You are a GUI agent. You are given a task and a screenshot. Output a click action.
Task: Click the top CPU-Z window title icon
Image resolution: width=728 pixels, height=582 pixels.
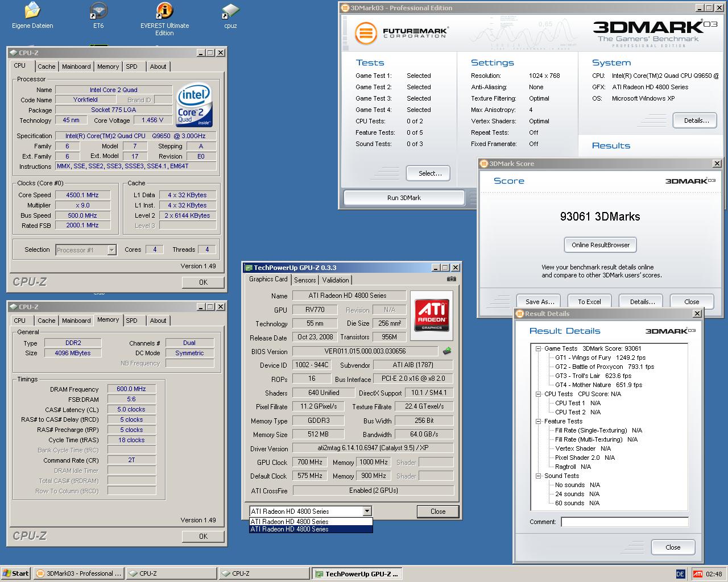(13, 53)
